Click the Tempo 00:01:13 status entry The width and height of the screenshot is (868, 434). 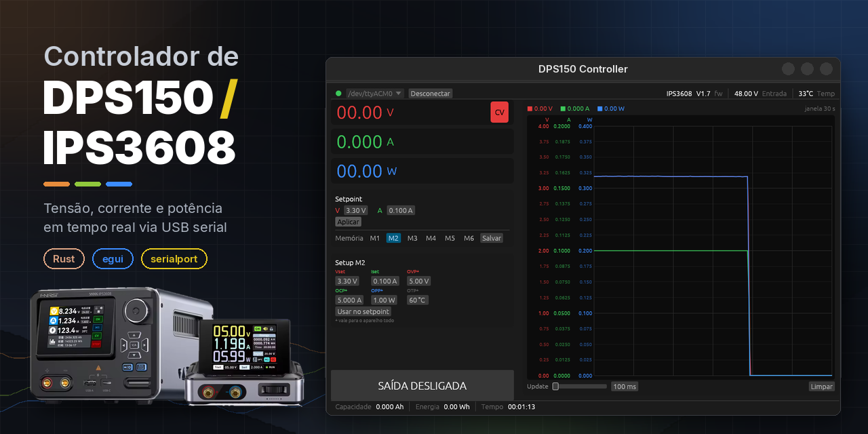(508, 407)
